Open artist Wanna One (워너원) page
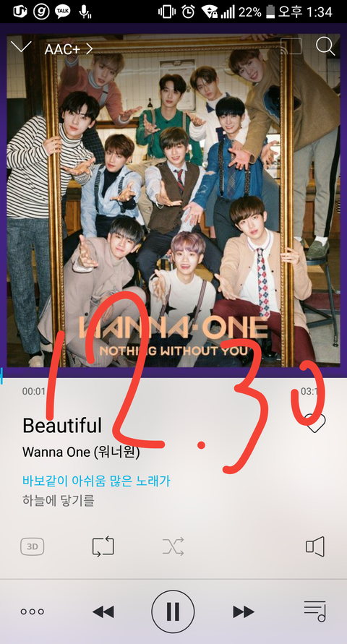Screen dimensions: 347x644 coord(81,452)
